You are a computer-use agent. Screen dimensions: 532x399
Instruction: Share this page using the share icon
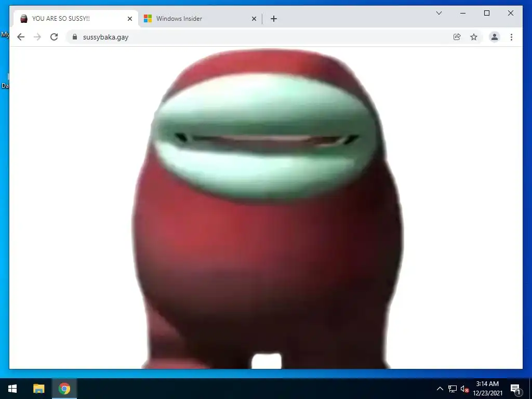click(x=457, y=37)
